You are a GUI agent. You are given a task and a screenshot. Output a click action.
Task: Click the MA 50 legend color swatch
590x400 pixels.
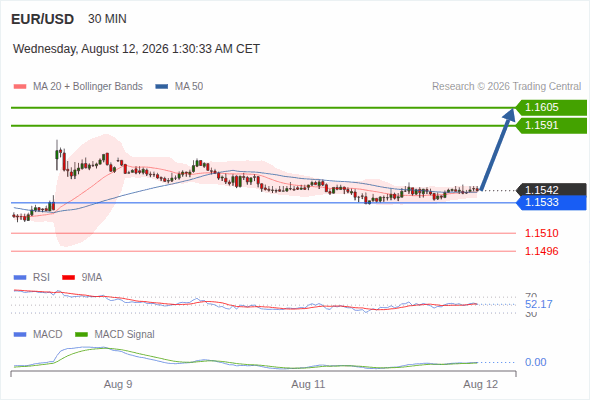(x=162, y=87)
